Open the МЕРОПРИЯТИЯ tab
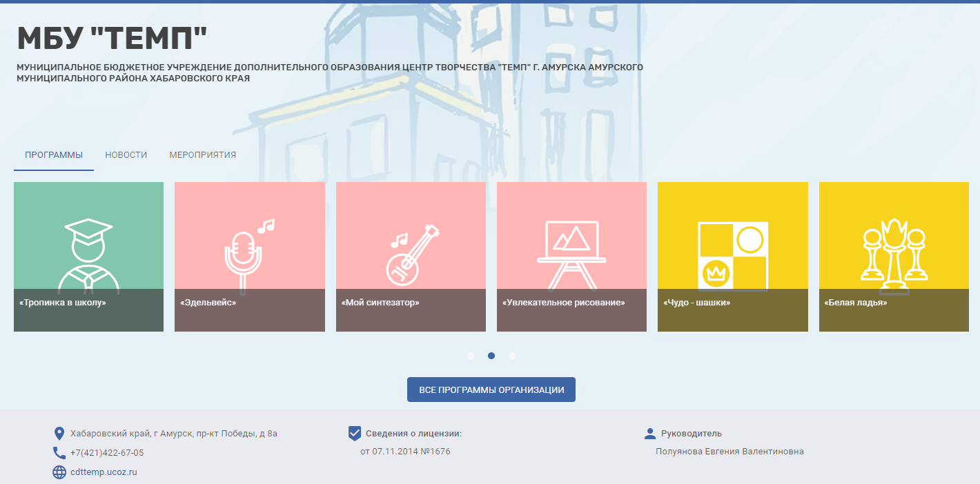The height and width of the screenshot is (484, 980). pos(203,155)
